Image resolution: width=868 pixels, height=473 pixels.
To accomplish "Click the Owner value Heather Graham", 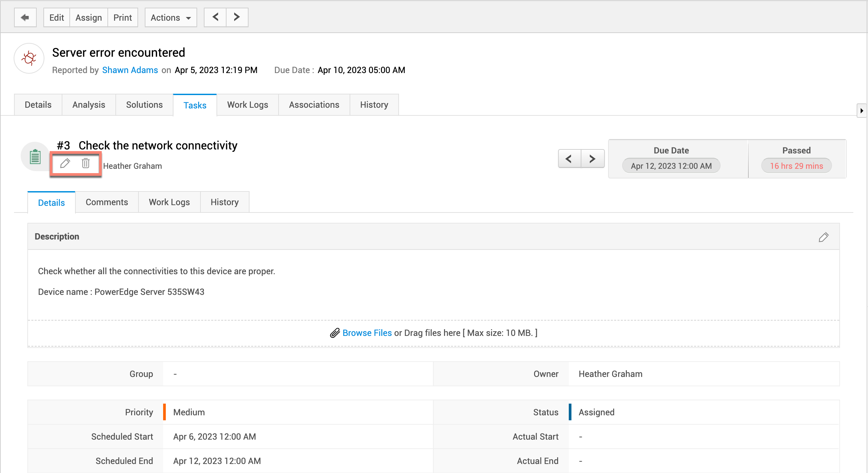I will point(610,374).
